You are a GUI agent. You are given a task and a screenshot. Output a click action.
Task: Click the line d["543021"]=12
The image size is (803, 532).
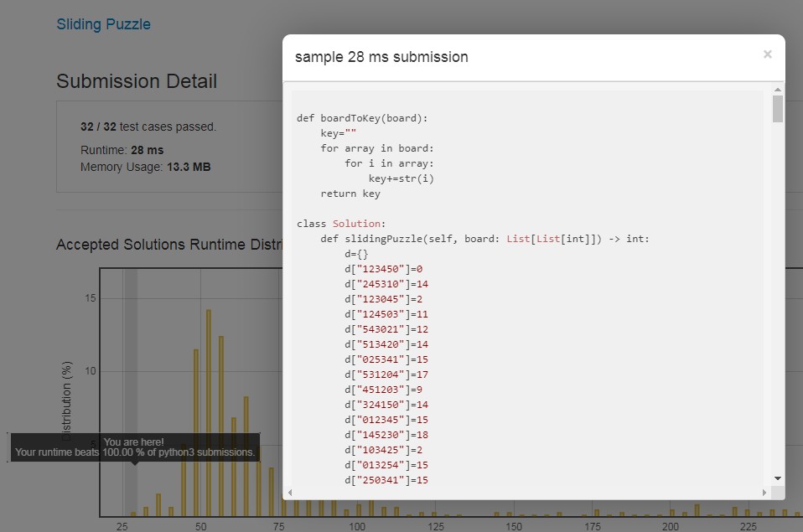click(386, 329)
